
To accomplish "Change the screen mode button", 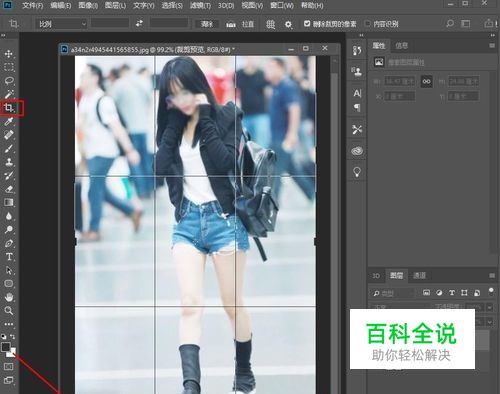I will pyautogui.click(x=9, y=380).
